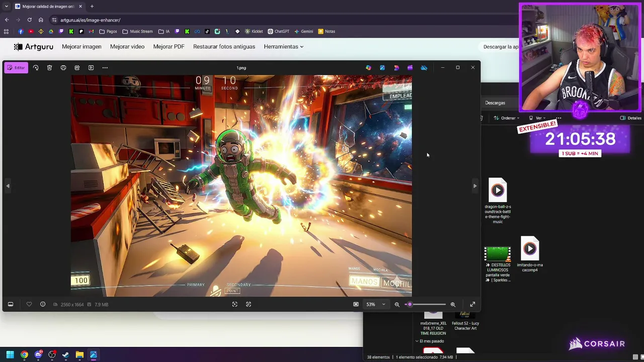The width and height of the screenshot is (644, 362).
Task: Open Chrome apps grid icon
Action: pos(6,31)
